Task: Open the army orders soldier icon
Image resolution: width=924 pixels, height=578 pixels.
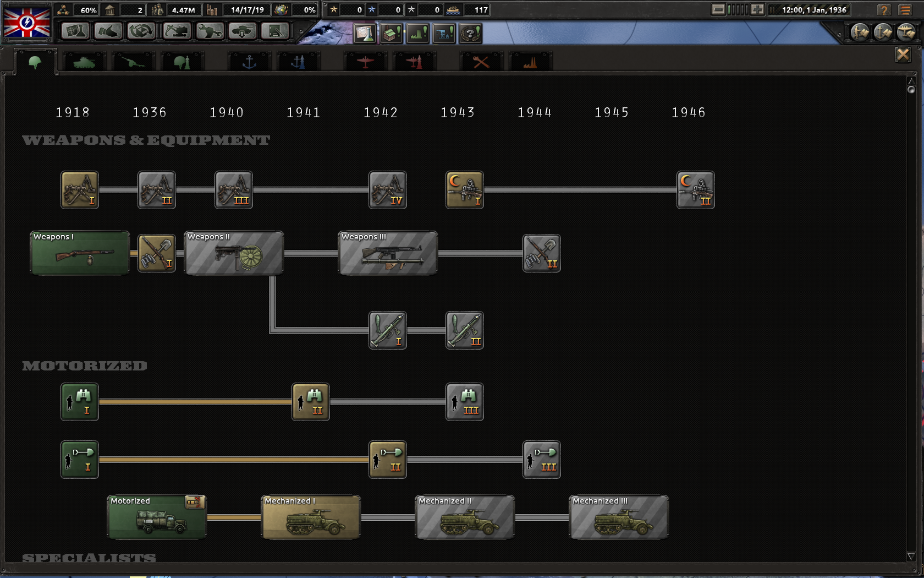Action: 860,32
